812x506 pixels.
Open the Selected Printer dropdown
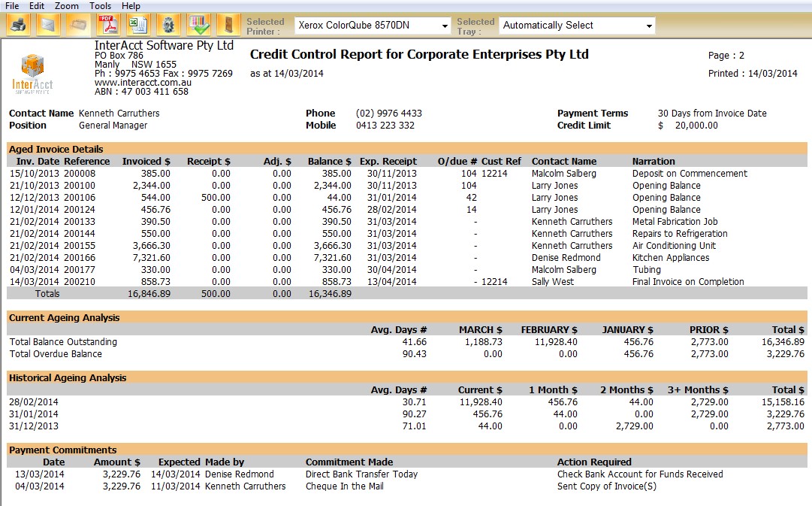(443, 25)
